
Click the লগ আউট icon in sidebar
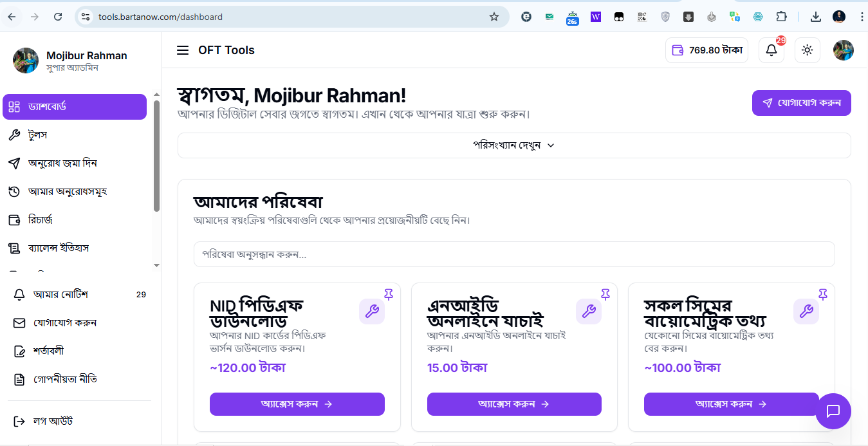19,422
